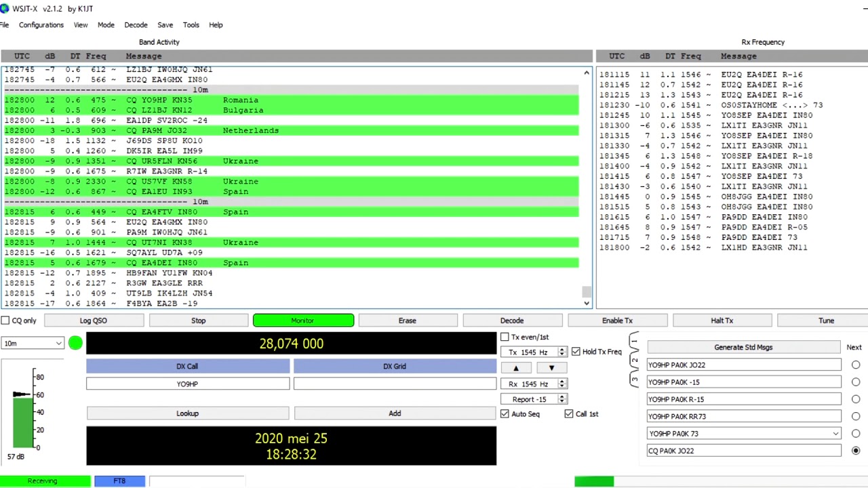Click the CQ UT7NI KN38 Ukraine row
Image resolution: width=868 pixels, height=488 pixels.
292,243
